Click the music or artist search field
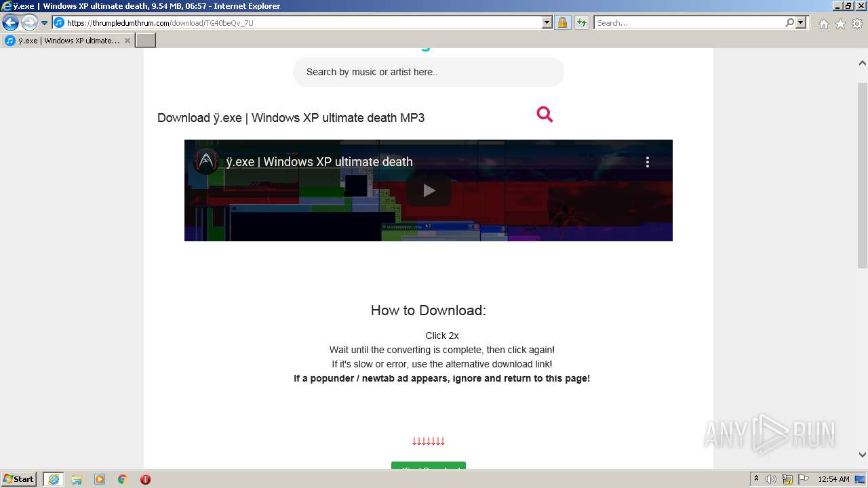This screenshot has width=868, height=488. click(429, 72)
